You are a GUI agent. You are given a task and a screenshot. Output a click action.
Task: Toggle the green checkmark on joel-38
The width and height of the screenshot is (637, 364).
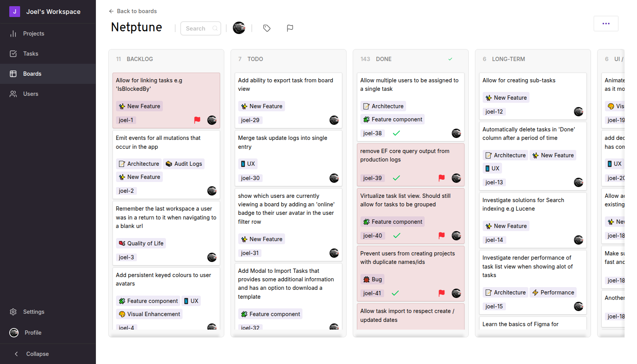coord(396,133)
